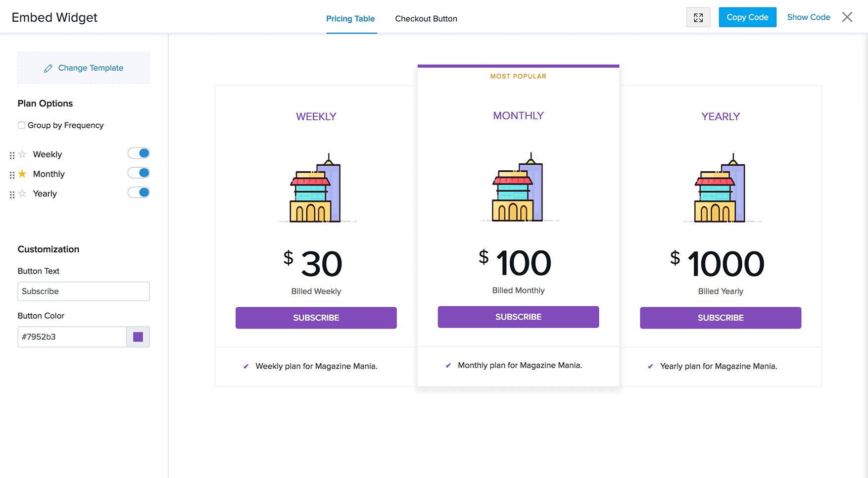
Task: Click the pencil icon on Change Template
Action: click(48, 68)
